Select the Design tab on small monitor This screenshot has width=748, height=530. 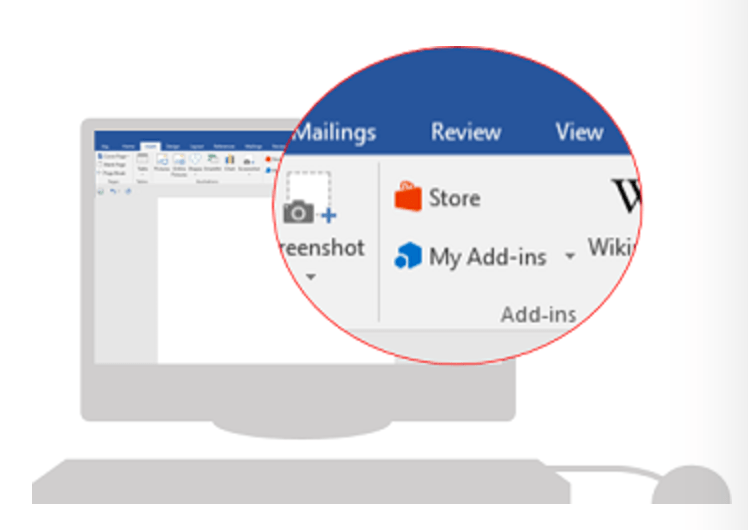[172, 146]
